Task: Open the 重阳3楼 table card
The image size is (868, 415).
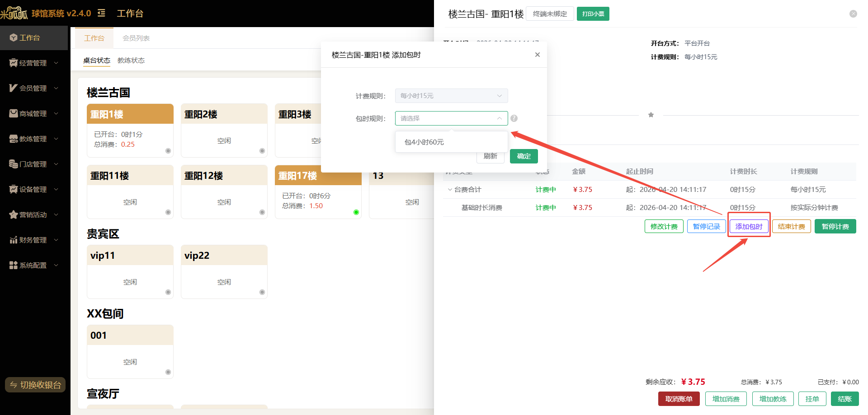Action: (298, 131)
